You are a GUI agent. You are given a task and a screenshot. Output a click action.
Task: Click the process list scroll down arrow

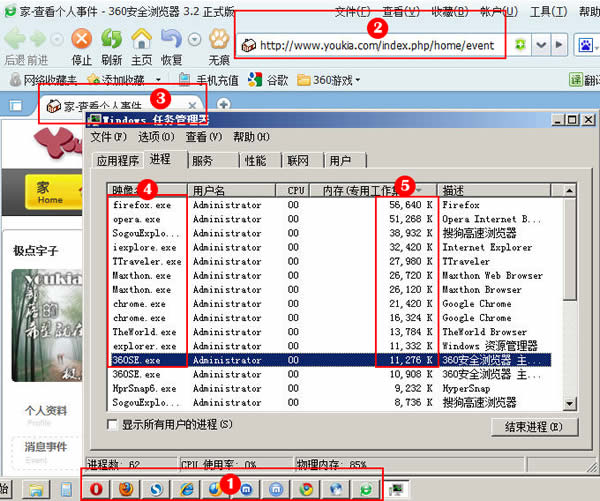569,403
